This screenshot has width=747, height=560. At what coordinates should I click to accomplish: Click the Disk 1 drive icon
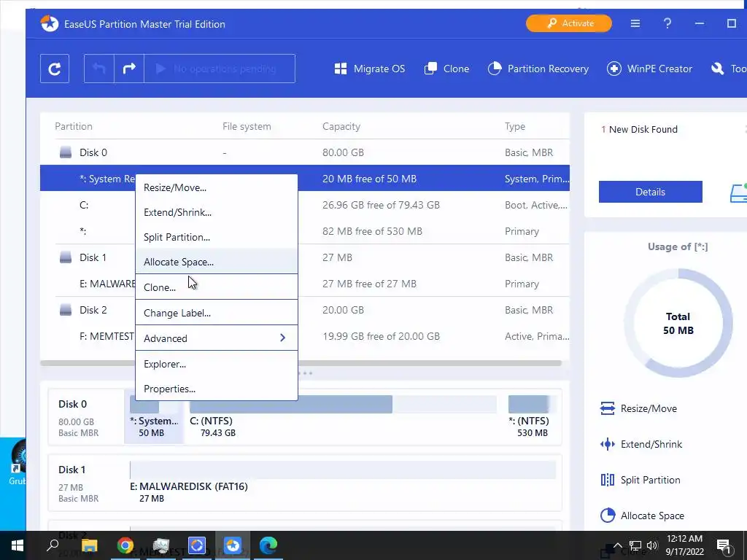(x=66, y=257)
